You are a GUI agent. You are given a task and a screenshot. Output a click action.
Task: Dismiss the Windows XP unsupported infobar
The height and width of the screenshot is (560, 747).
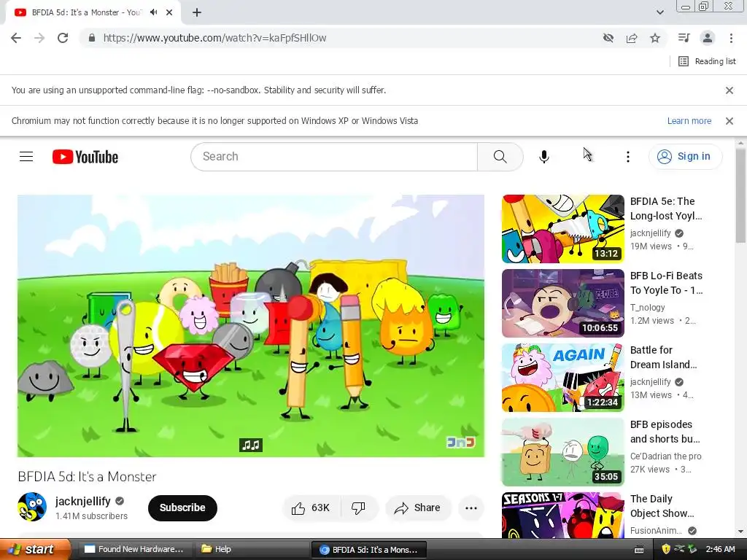[729, 121]
